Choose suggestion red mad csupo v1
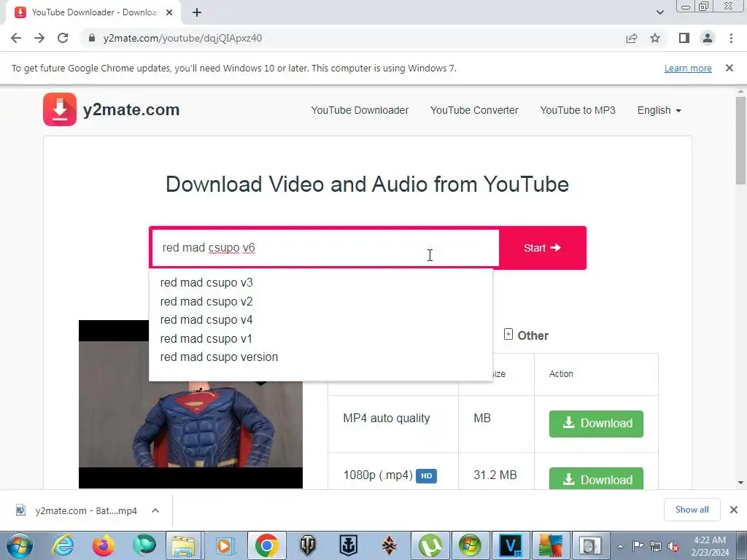Viewport: 747px width, 560px height. 206,338
